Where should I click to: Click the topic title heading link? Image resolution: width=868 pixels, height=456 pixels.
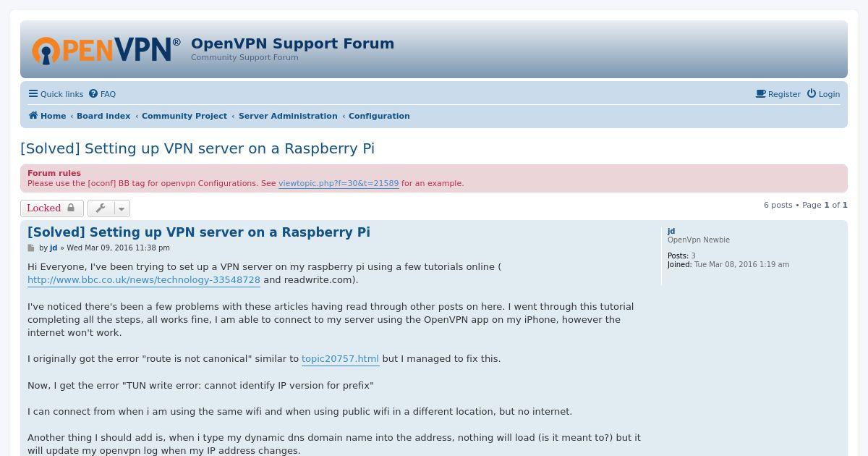pos(197,148)
